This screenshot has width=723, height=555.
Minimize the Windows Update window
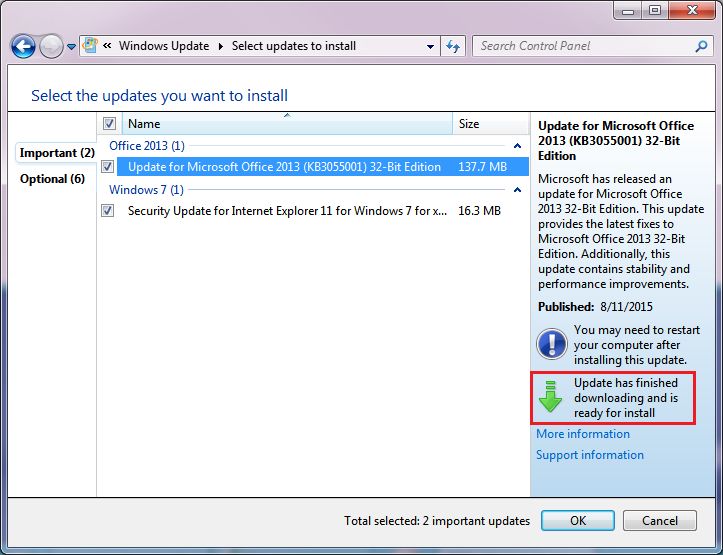pyautogui.click(x=628, y=10)
